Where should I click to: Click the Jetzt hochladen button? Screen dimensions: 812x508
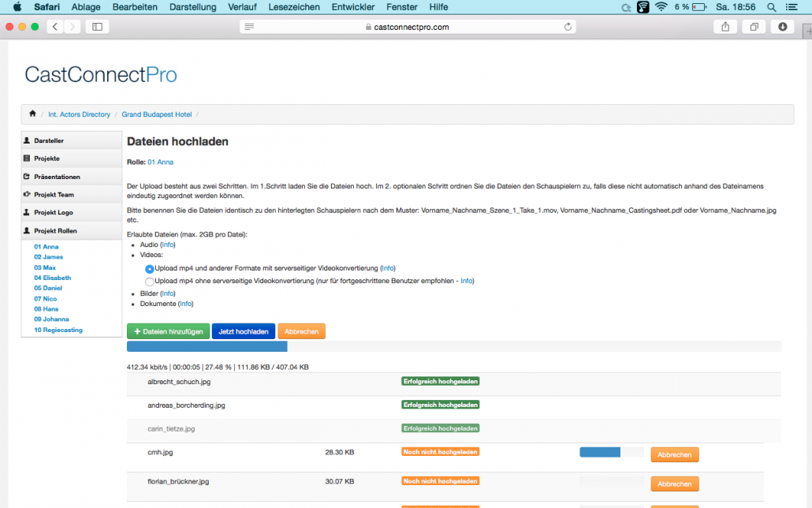tap(244, 331)
